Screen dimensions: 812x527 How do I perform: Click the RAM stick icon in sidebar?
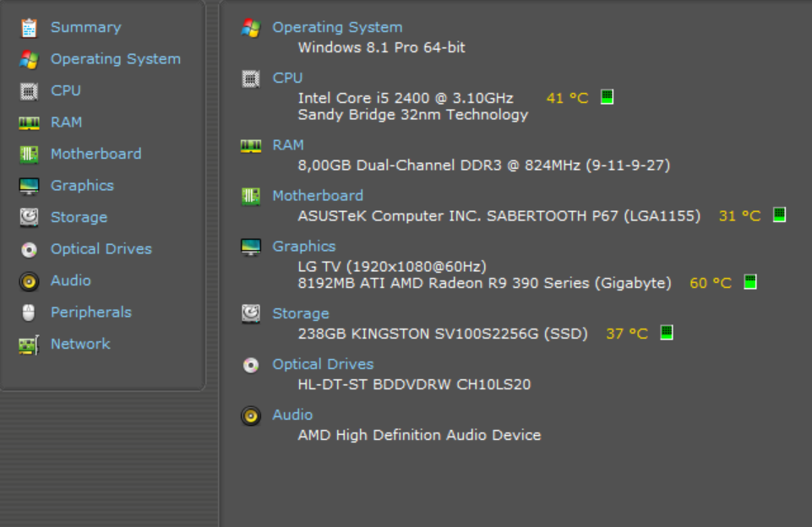tap(29, 123)
